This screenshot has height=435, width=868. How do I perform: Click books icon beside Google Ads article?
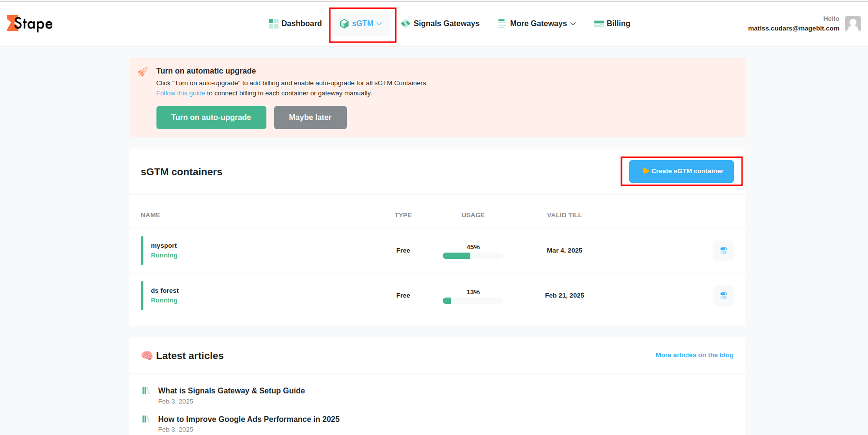pyautogui.click(x=146, y=419)
